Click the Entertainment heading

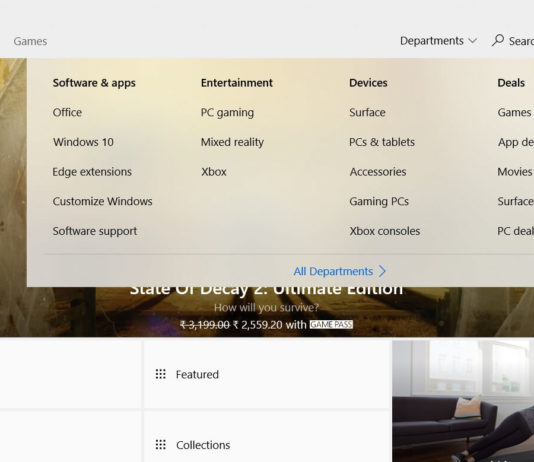pyautogui.click(x=237, y=83)
